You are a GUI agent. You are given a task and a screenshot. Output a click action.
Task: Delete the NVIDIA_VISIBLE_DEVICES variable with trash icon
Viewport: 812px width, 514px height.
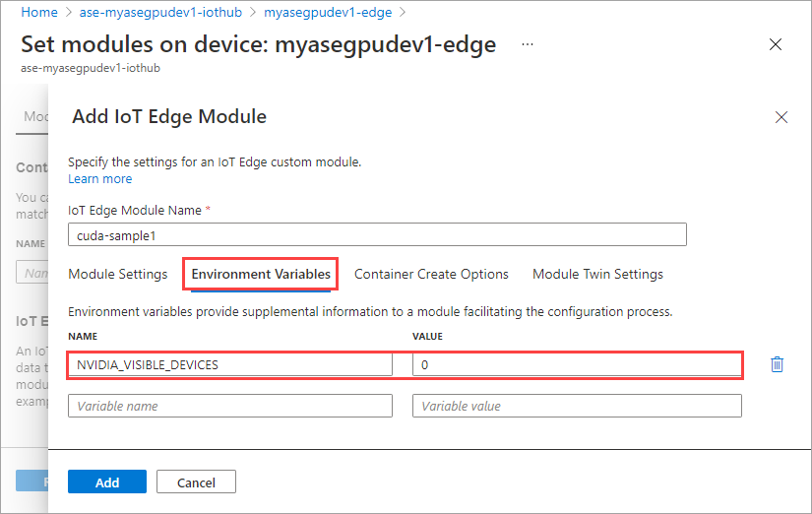[777, 364]
